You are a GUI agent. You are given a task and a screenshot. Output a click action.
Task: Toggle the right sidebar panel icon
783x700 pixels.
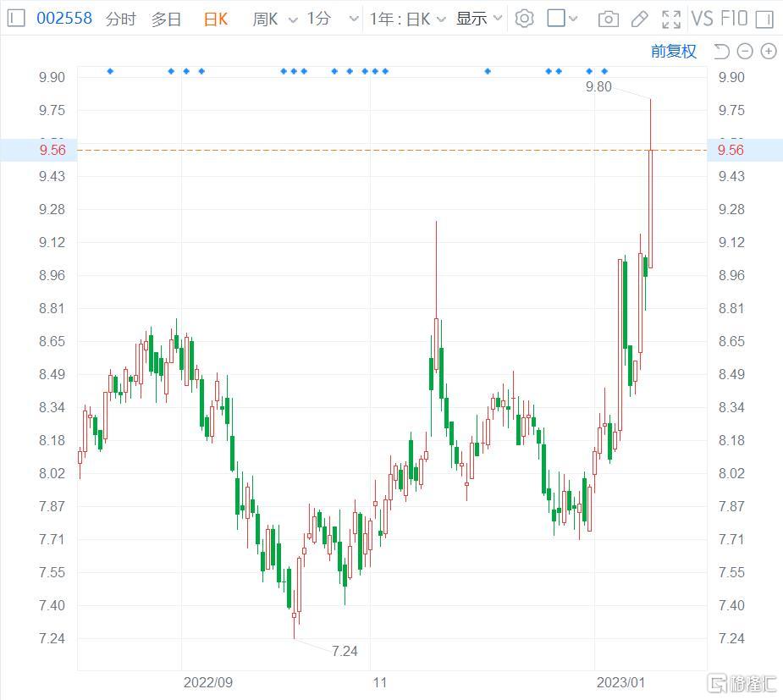[x=764, y=19]
